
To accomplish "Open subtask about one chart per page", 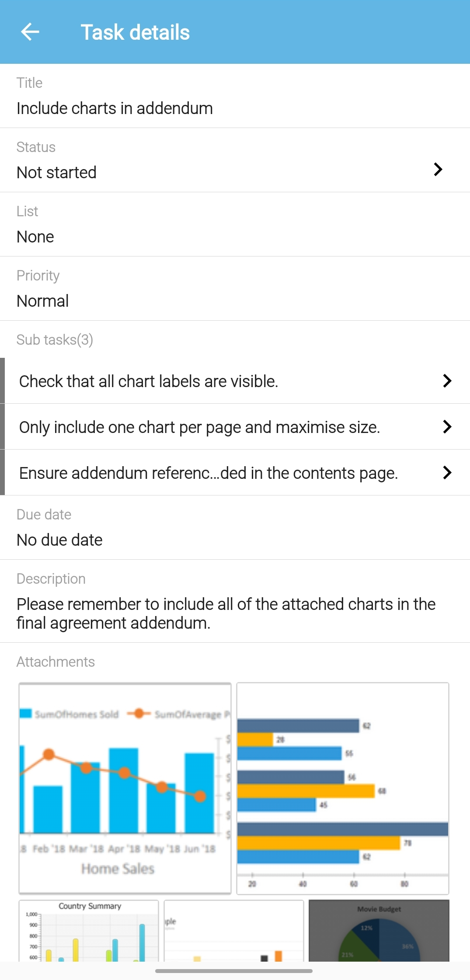I will pyautogui.click(x=199, y=427).
